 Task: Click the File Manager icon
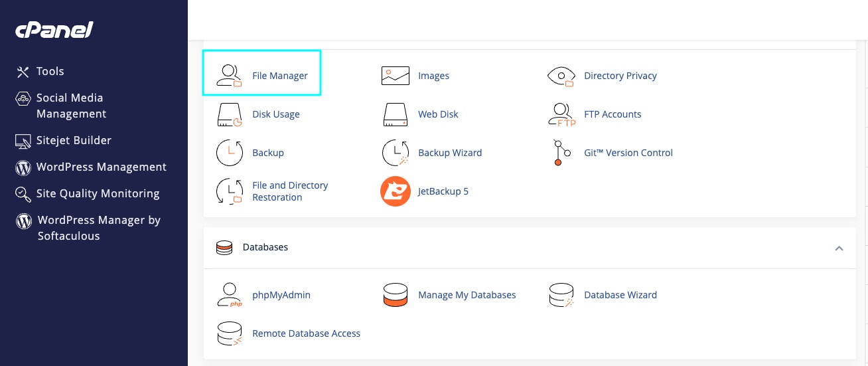point(230,76)
